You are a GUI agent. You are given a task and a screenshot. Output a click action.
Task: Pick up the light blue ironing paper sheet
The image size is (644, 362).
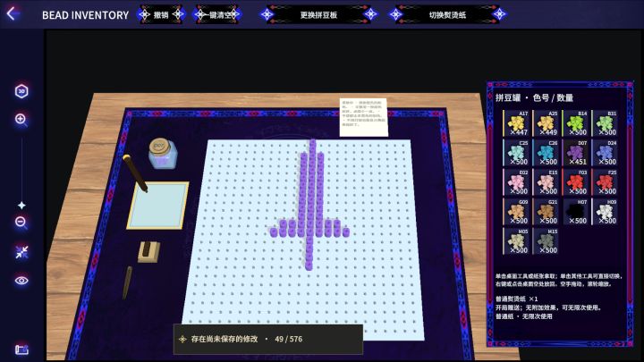(158, 206)
